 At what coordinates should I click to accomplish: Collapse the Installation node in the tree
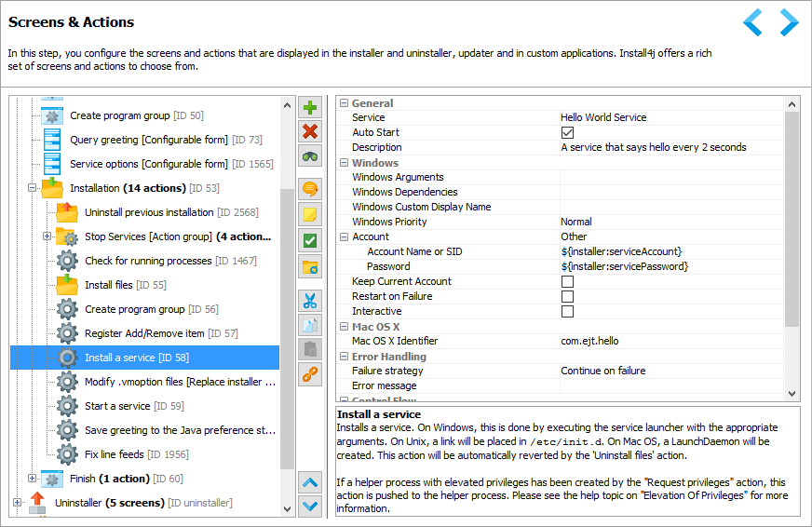(x=33, y=188)
